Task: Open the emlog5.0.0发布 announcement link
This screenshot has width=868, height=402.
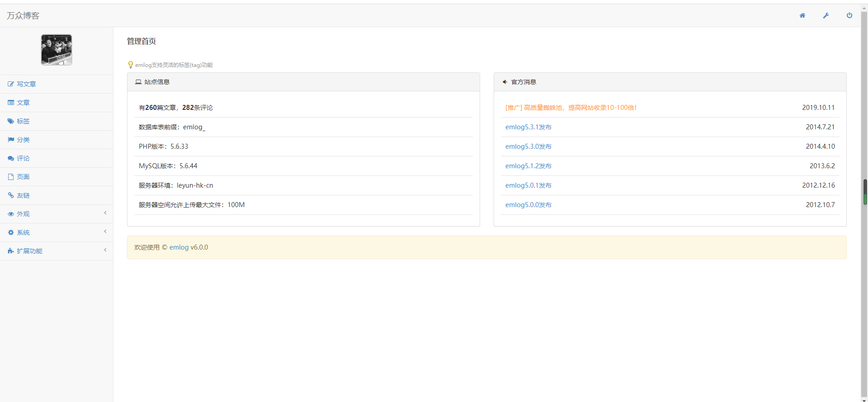Action: coord(528,205)
